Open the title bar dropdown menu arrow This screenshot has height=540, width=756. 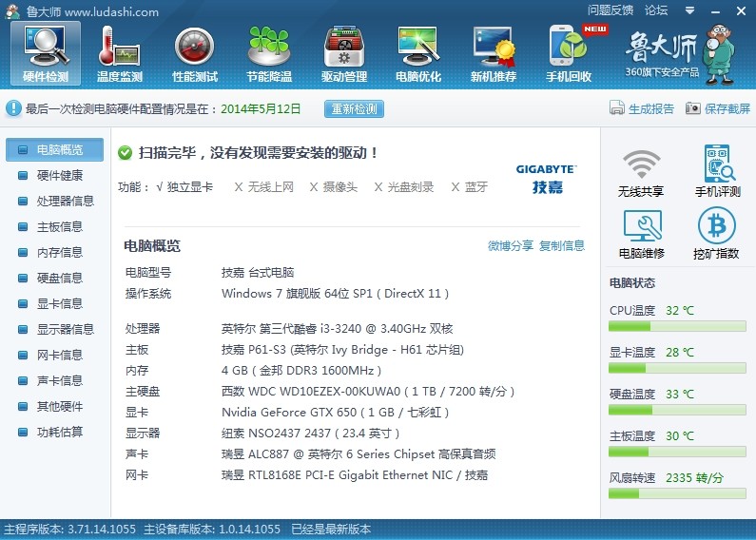click(690, 10)
